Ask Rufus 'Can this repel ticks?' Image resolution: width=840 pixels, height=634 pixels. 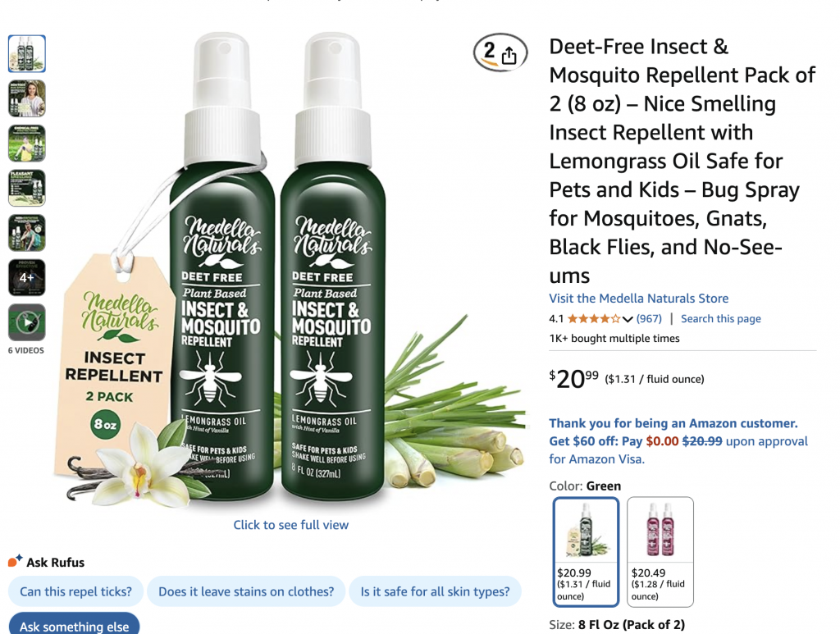(75, 591)
